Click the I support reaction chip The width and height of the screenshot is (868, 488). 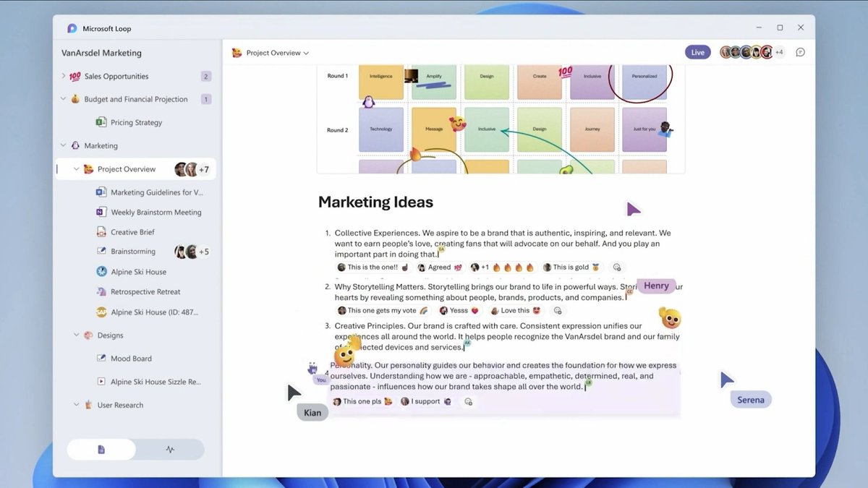tap(426, 401)
